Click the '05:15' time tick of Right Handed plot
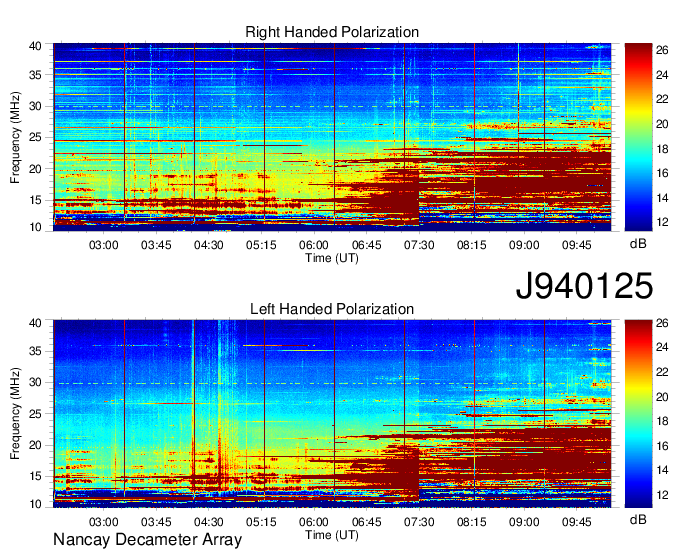The image size is (680, 552). point(261,245)
